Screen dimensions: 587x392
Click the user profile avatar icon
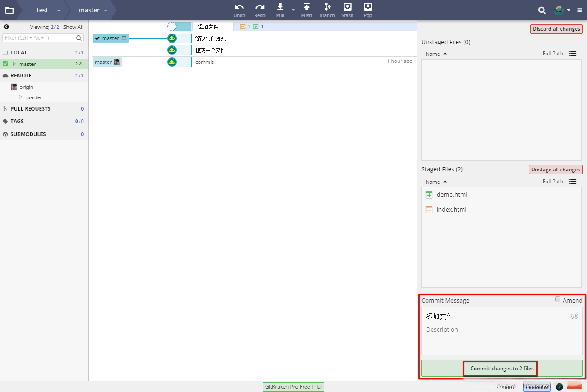[x=558, y=10]
